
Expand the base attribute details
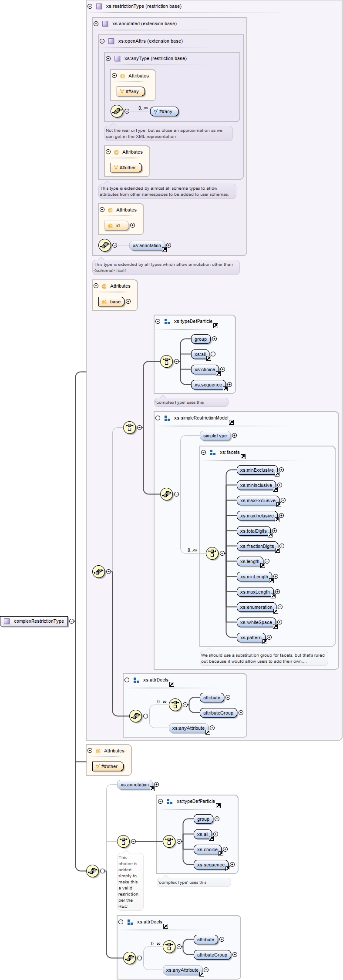(128, 302)
